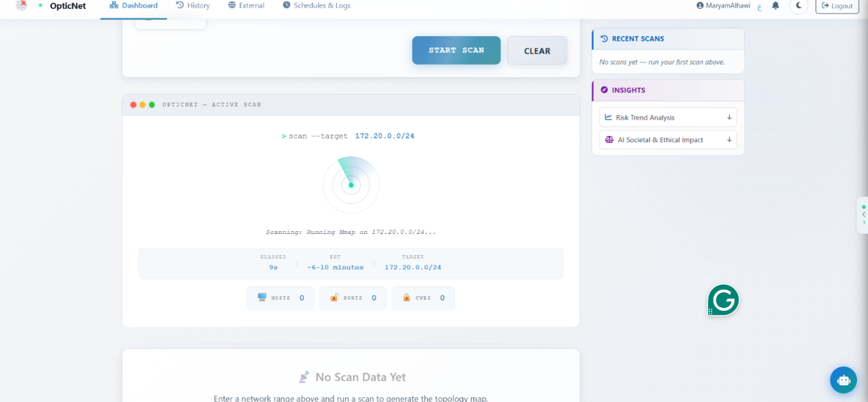
Task: Click the CVEs counter card
Action: [423, 298]
